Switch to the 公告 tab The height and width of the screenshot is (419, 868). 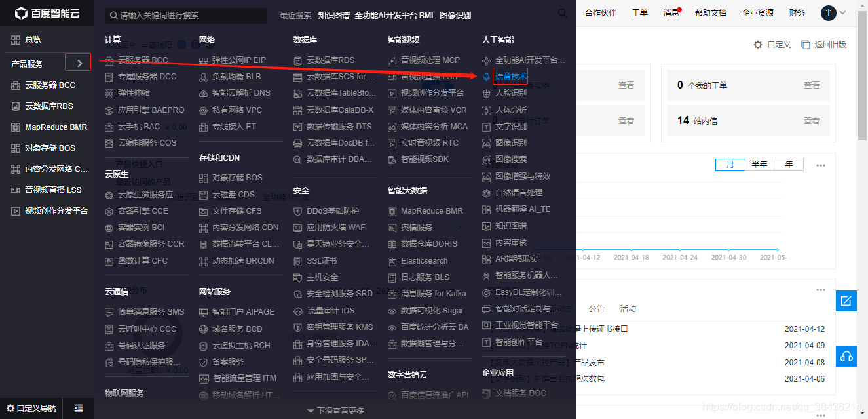coord(596,308)
